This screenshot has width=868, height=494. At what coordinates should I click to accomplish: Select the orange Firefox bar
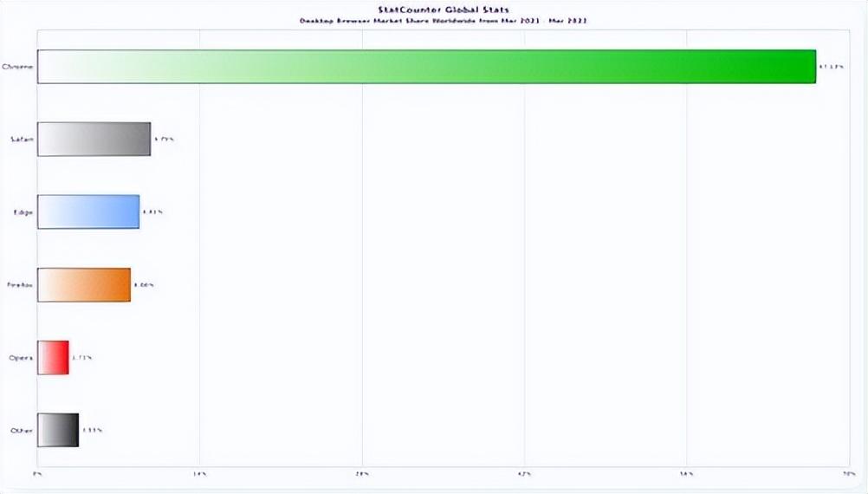pyautogui.click(x=84, y=284)
